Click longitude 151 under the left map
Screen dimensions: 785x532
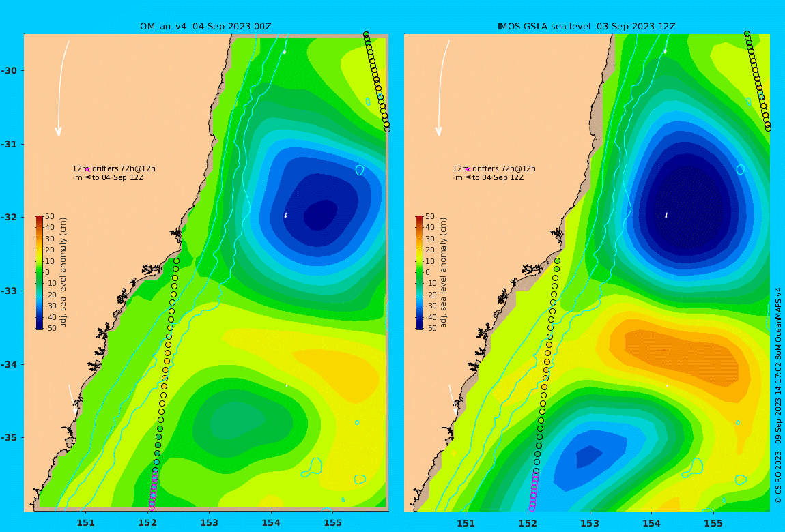point(85,523)
